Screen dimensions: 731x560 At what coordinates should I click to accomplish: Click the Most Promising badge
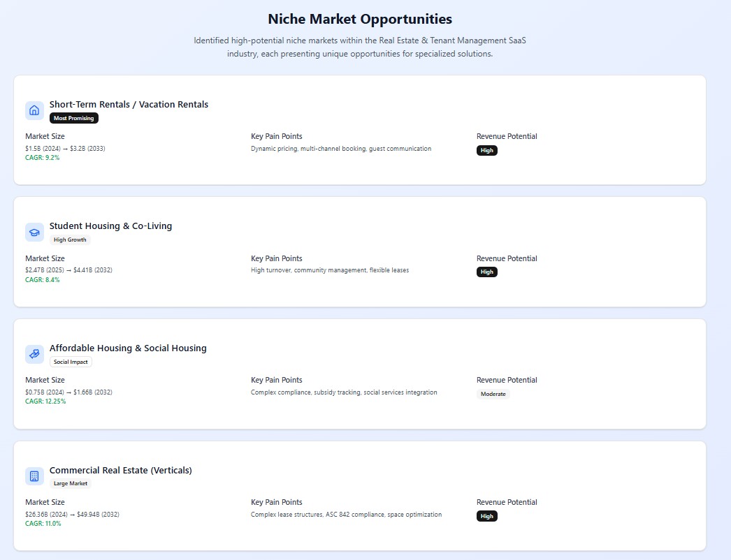(74, 118)
